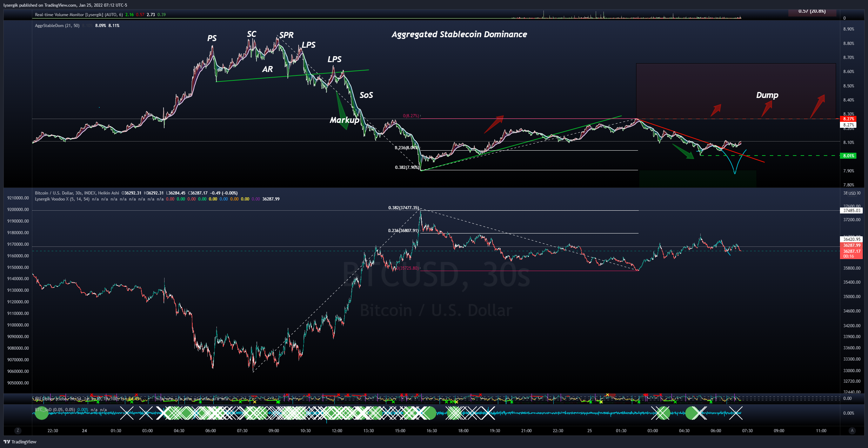
Task: Click the 36287.99 value in Voodoo X legend
Action: (x=271, y=199)
